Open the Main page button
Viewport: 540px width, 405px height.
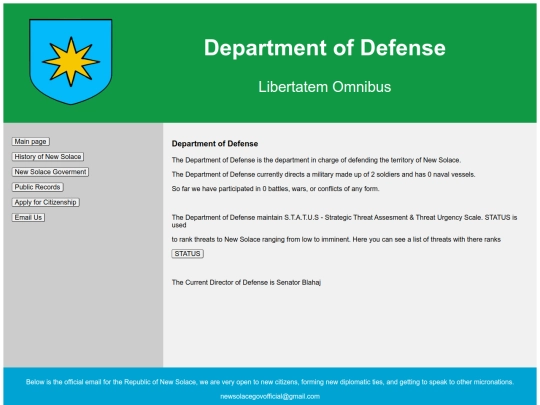pos(31,142)
